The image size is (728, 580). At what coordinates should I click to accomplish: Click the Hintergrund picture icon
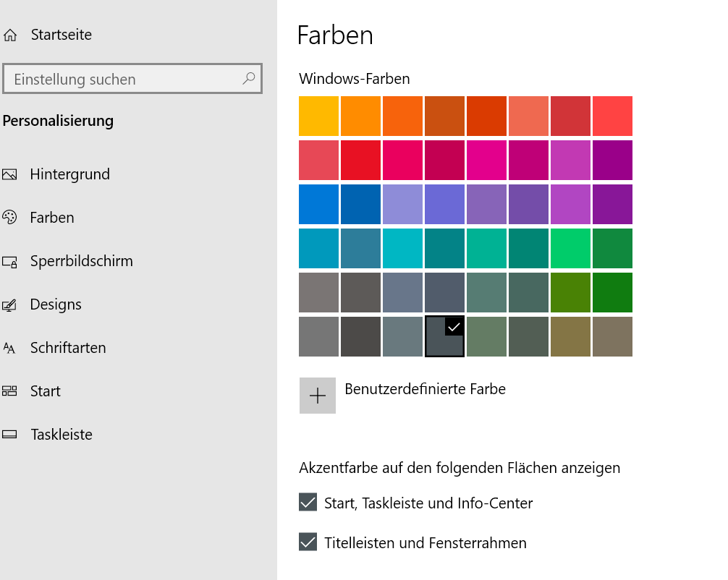click(x=9, y=174)
